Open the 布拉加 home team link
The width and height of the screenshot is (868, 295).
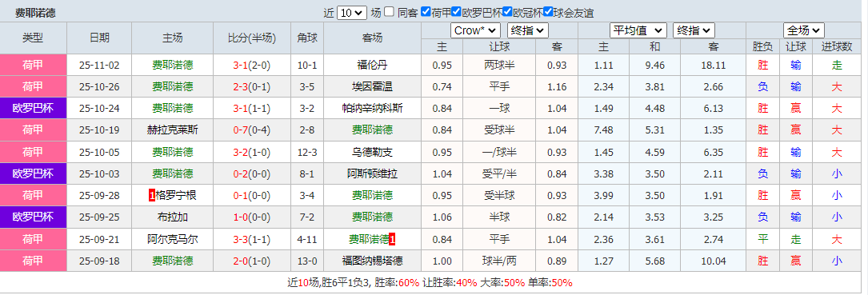[x=173, y=217]
